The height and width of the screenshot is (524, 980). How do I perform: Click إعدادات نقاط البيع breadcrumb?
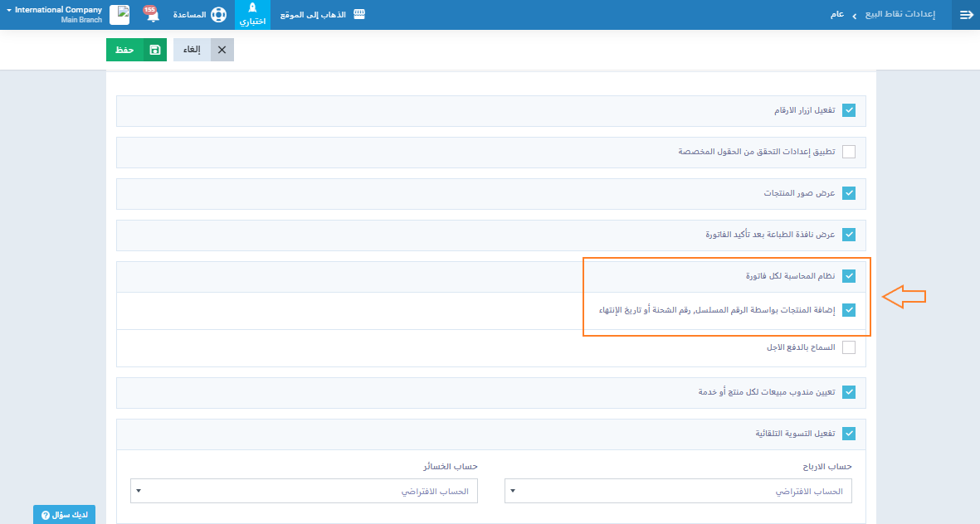pyautogui.click(x=900, y=15)
